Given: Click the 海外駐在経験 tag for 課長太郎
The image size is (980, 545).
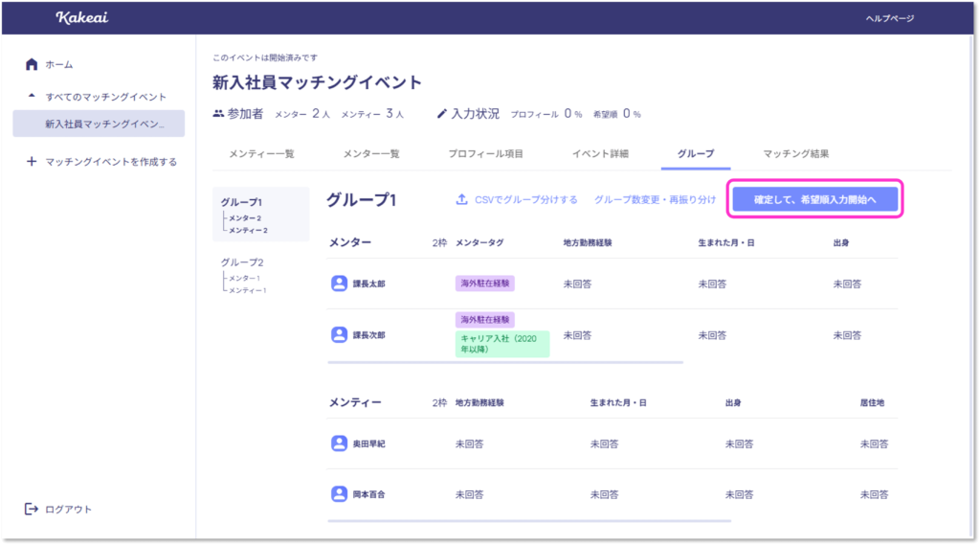Looking at the screenshot, I should click(x=485, y=284).
